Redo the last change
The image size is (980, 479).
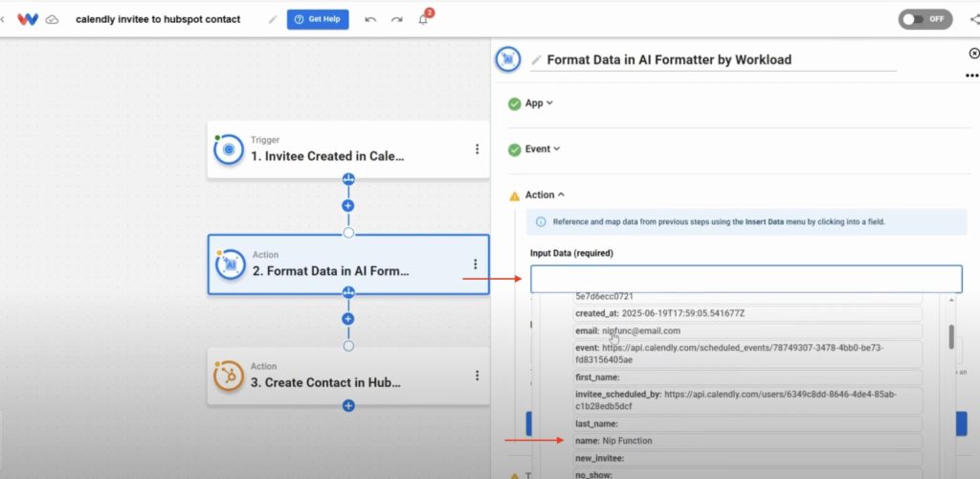(397, 19)
